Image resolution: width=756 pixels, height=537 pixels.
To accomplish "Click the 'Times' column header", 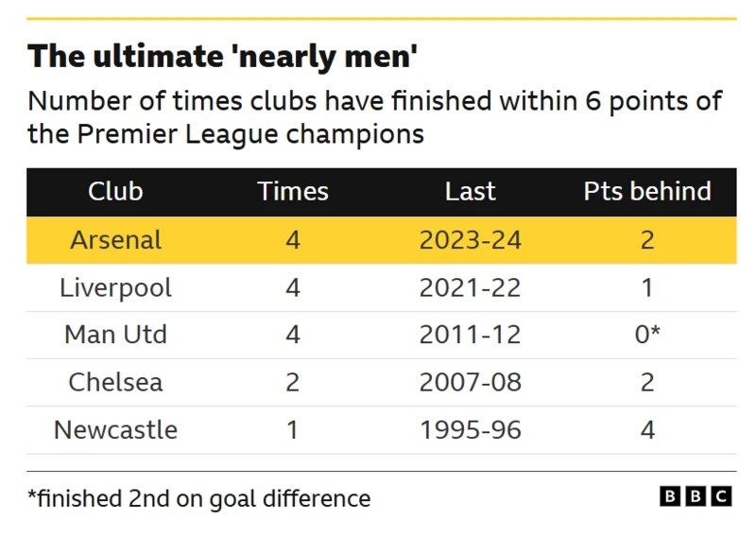I will click(293, 192).
